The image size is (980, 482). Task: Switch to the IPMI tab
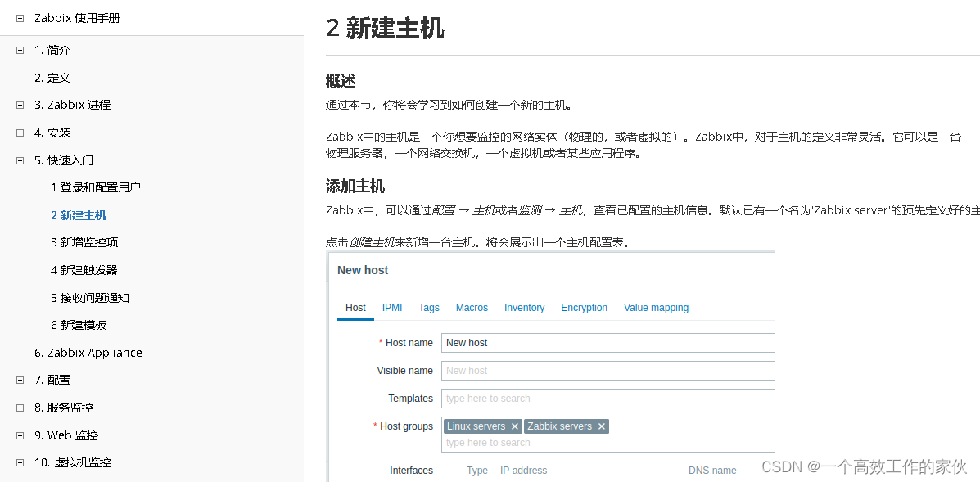coord(392,307)
